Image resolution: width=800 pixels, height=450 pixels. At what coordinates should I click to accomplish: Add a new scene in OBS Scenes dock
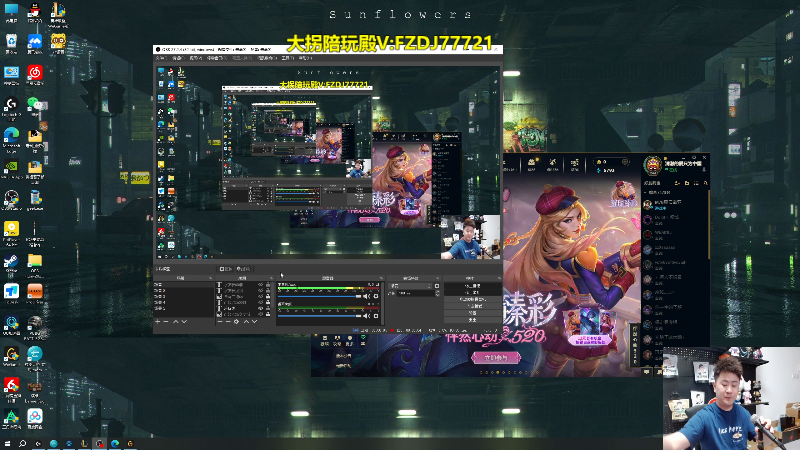coord(158,321)
